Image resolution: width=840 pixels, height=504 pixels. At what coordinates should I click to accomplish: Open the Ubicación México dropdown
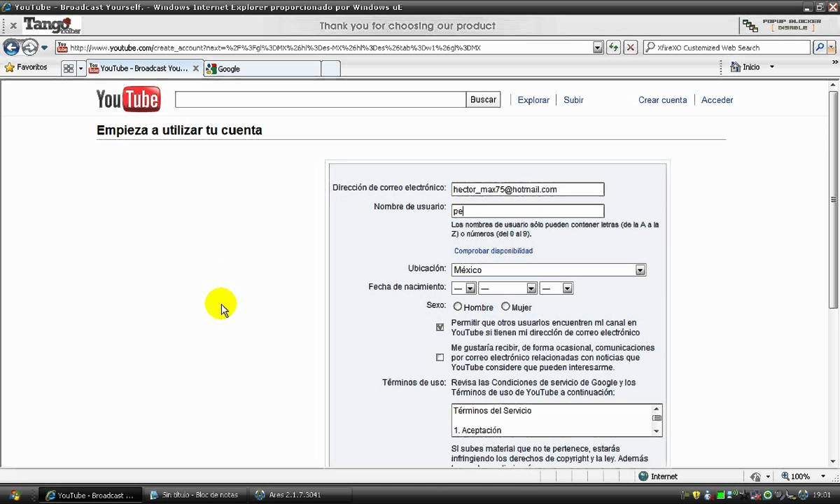548,269
